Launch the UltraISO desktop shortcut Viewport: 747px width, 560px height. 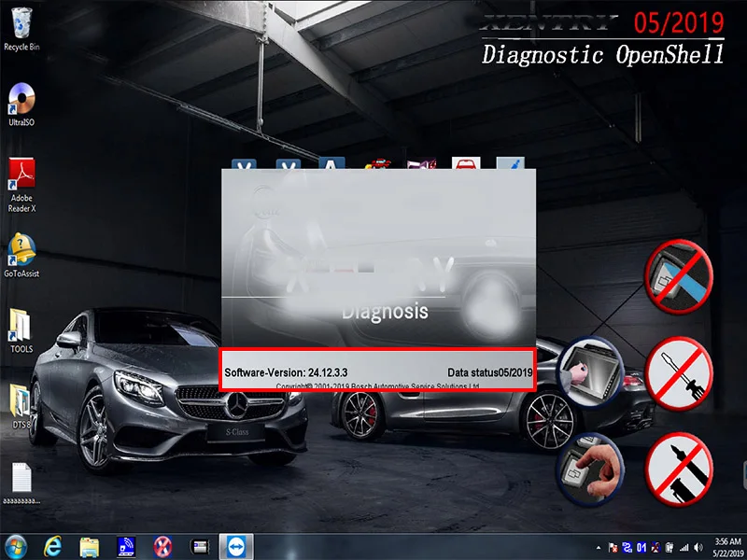coord(21,105)
